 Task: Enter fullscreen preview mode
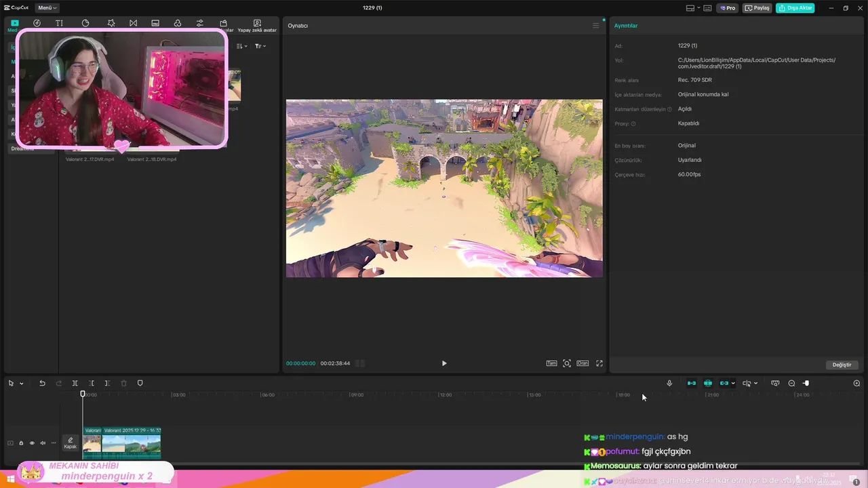point(599,363)
